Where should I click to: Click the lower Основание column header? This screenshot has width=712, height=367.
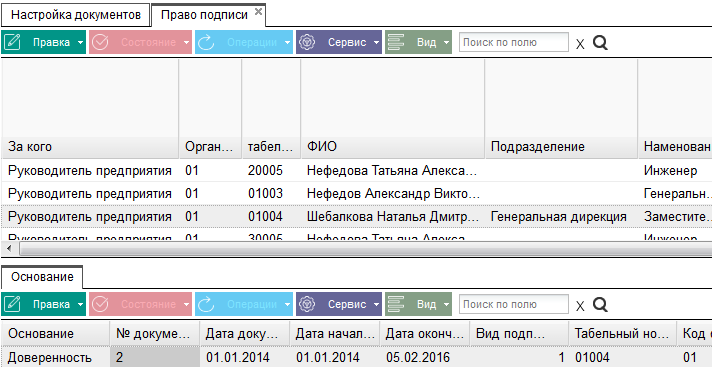tap(55, 334)
